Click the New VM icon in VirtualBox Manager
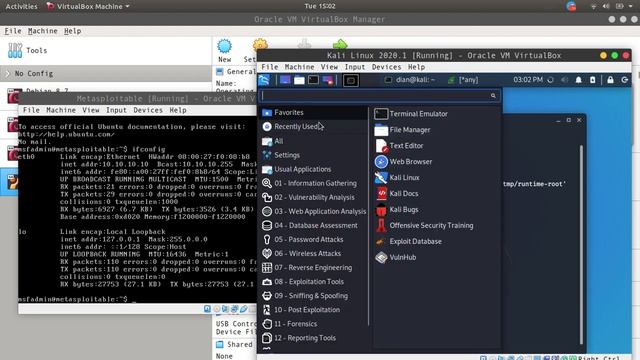Image resolution: width=640 pixels, height=360 pixels. click(x=224, y=47)
